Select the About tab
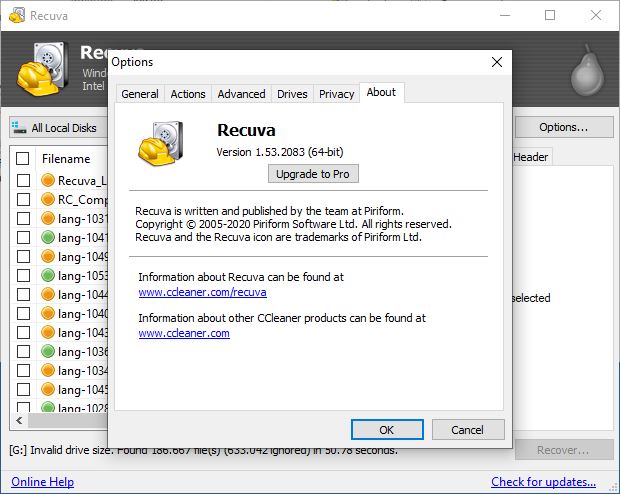Image resolution: width=620 pixels, height=494 pixels. pyautogui.click(x=381, y=93)
